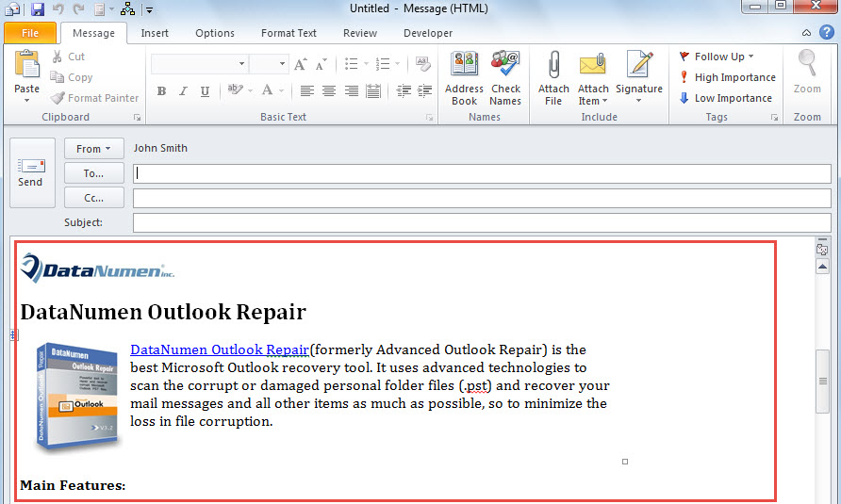This screenshot has height=504, width=841.
Task: Open the numbering style dropdown arrow
Action: click(398, 64)
